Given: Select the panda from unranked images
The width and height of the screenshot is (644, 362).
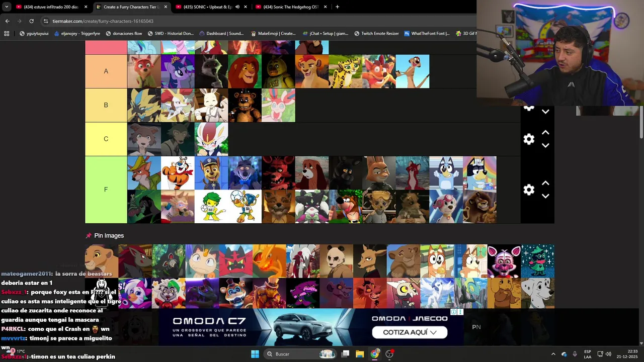Looking at the screenshot, I should (x=336, y=261).
